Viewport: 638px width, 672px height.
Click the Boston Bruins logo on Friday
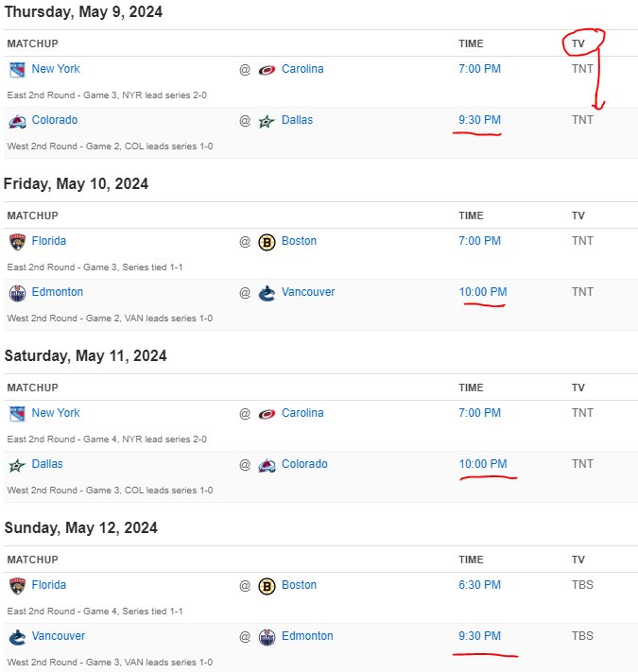click(267, 242)
